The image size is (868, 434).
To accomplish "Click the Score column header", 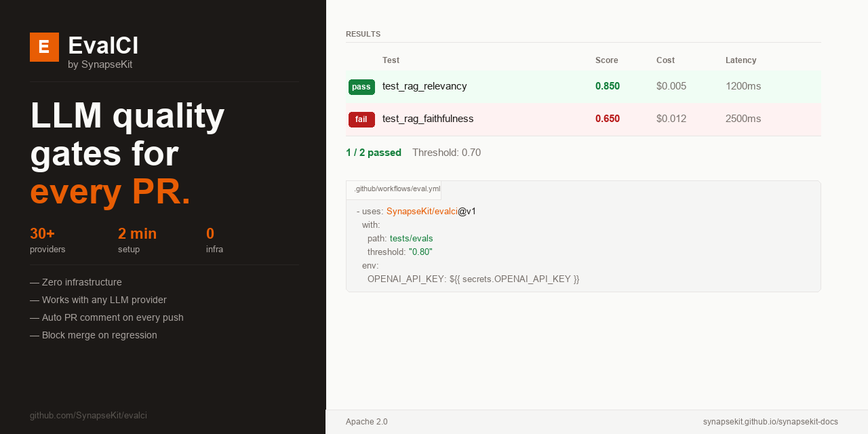I will 607,60.
